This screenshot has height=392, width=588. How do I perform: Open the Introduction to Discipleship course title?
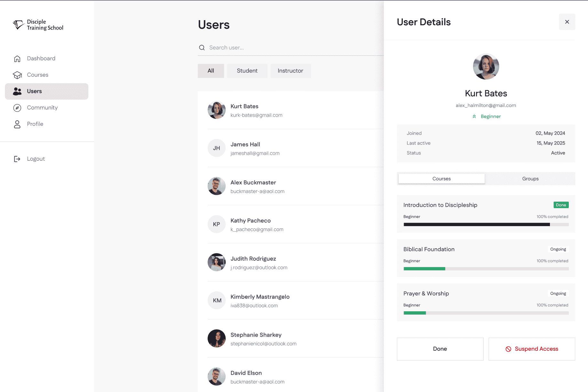[440, 205]
